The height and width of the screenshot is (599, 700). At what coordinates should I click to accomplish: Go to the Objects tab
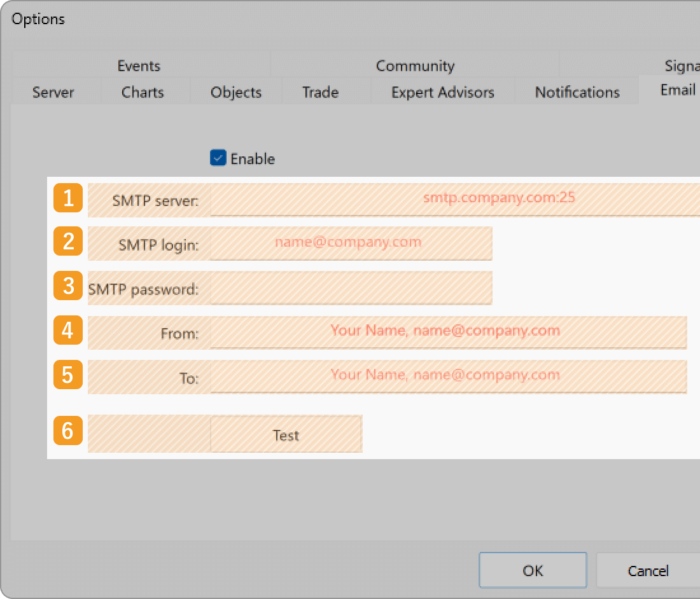click(236, 92)
